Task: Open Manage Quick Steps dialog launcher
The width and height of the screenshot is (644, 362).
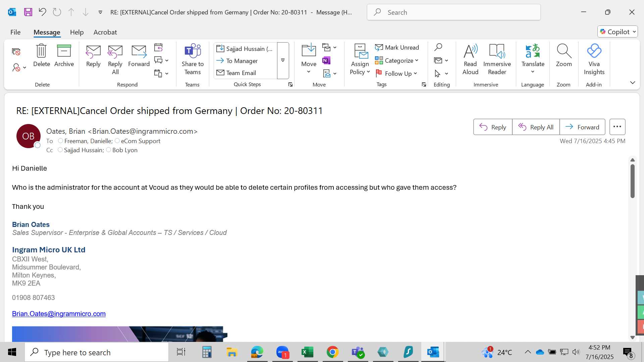Action: pyautogui.click(x=290, y=85)
